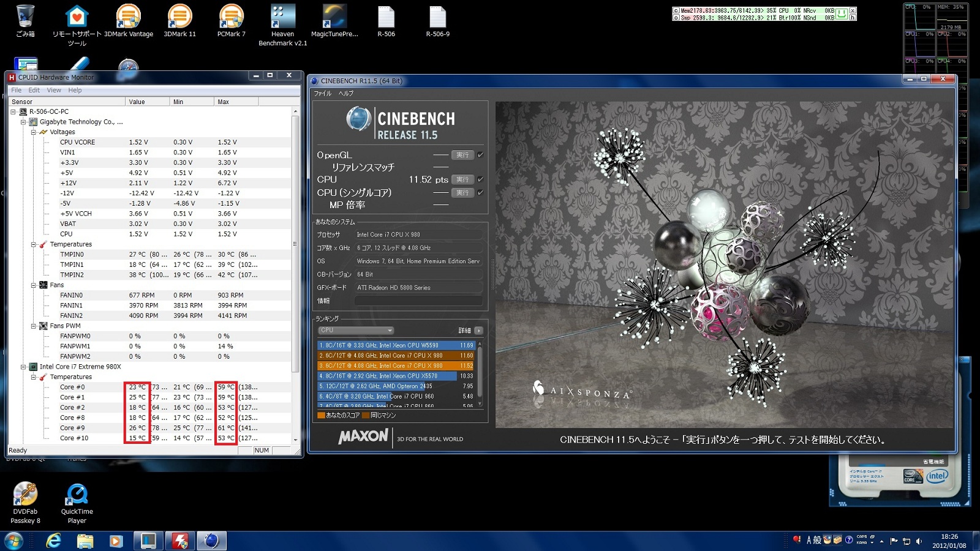Open the MagicTunePre... desktop shortcut

[334, 21]
